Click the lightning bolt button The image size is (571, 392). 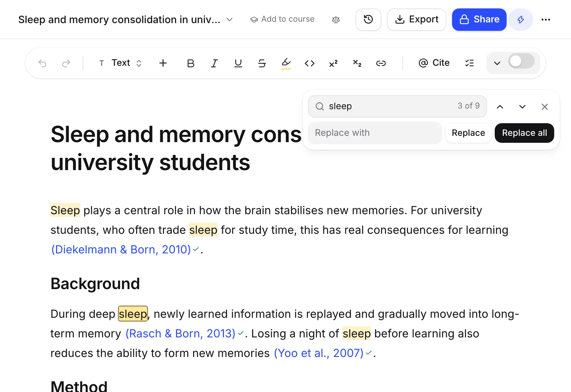tap(521, 20)
